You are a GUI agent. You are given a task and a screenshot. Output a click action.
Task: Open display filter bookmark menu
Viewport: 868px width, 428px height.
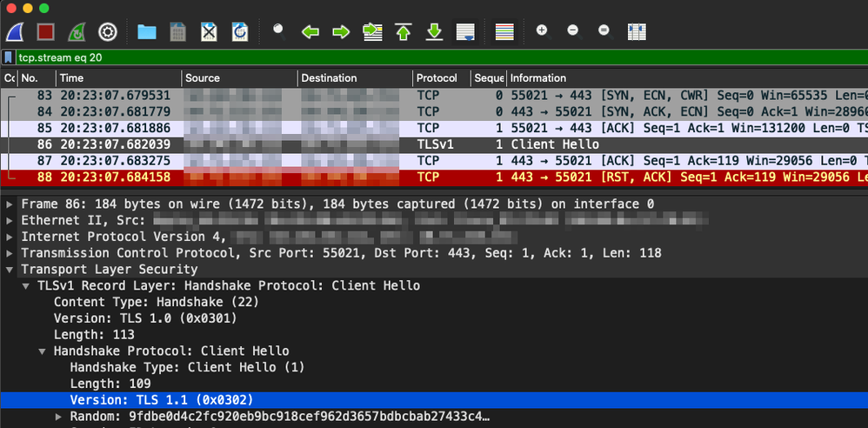9,57
